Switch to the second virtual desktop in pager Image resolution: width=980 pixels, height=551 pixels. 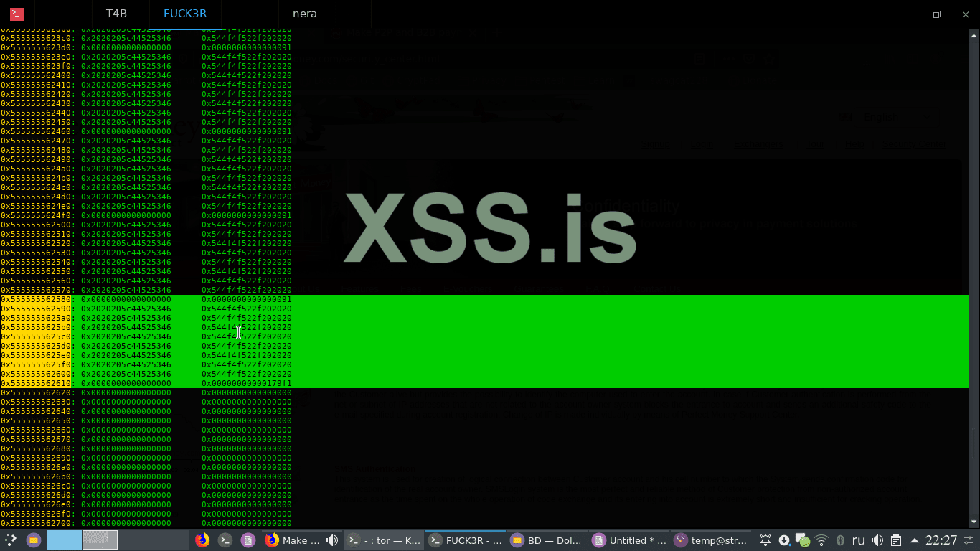[x=100, y=540]
